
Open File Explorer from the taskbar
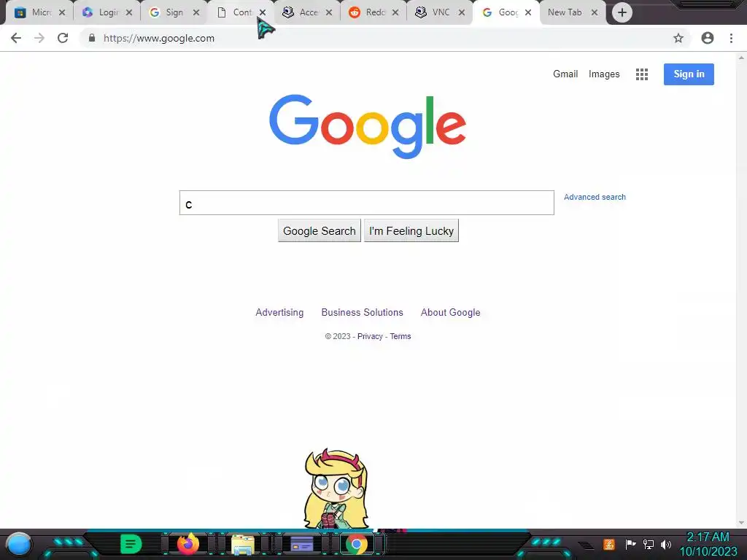tap(243, 544)
